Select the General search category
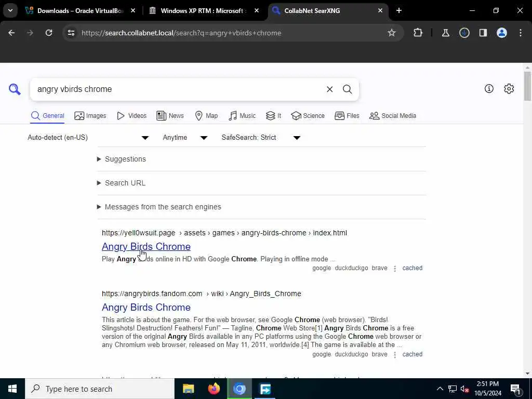Image resolution: width=532 pixels, height=399 pixels. (47, 116)
